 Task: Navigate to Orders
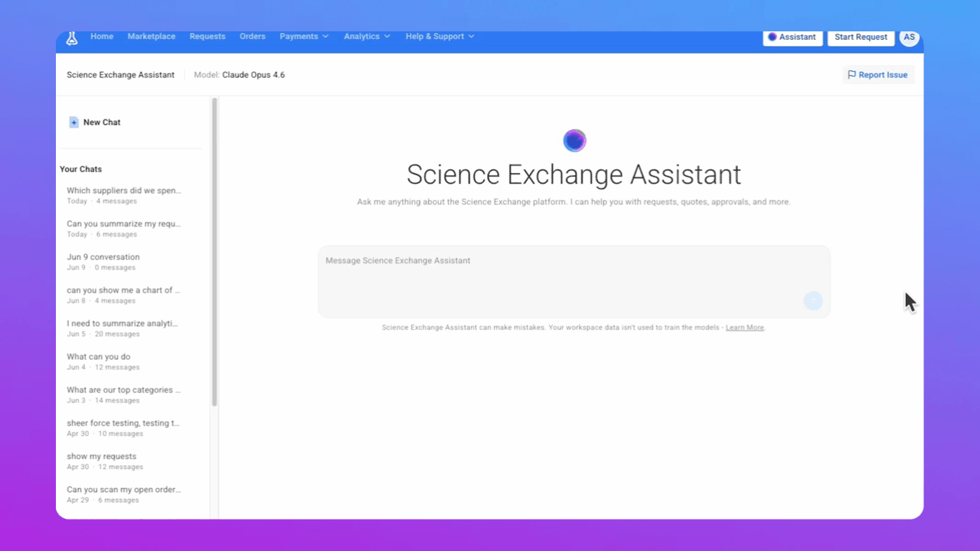pyautogui.click(x=253, y=36)
